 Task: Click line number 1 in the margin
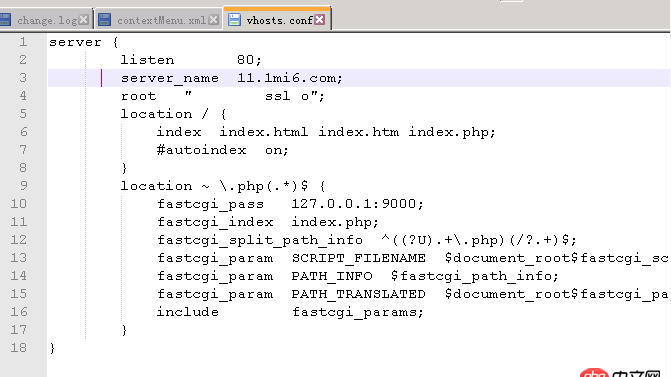[x=23, y=42]
